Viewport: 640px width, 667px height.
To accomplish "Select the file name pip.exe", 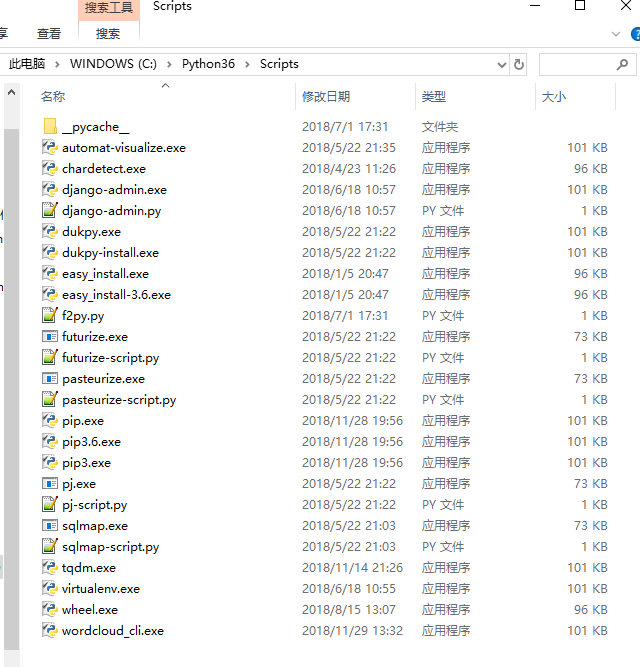I will tap(83, 421).
